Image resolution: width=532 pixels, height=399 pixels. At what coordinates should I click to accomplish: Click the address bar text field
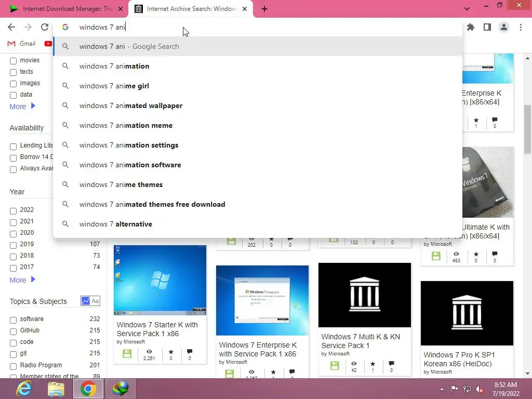click(x=258, y=27)
